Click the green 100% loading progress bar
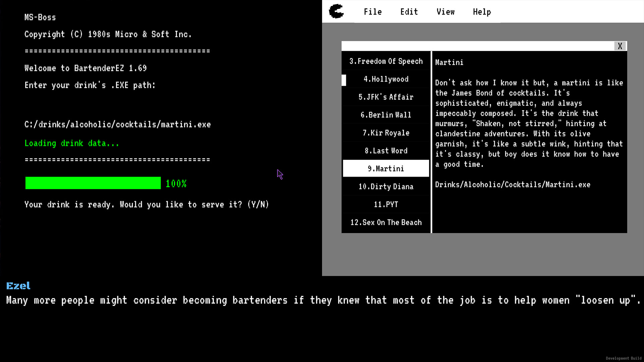Viewport: 644px width, 362px height. pyautogui.click(x=93, y=183)
